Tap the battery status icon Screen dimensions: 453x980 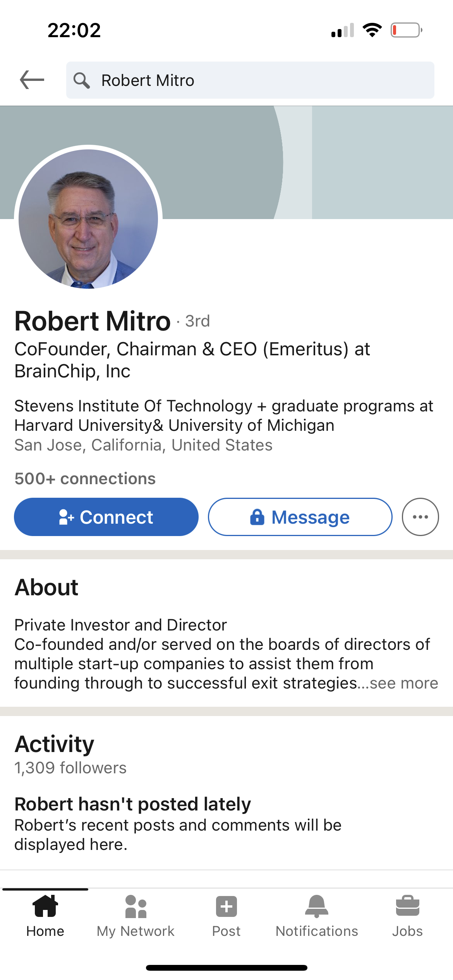[406, 30]
